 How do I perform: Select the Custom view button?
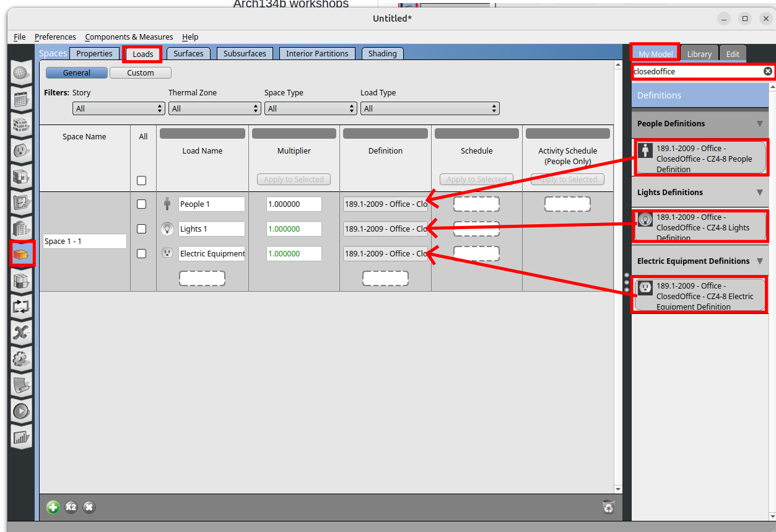coord(141,73)
